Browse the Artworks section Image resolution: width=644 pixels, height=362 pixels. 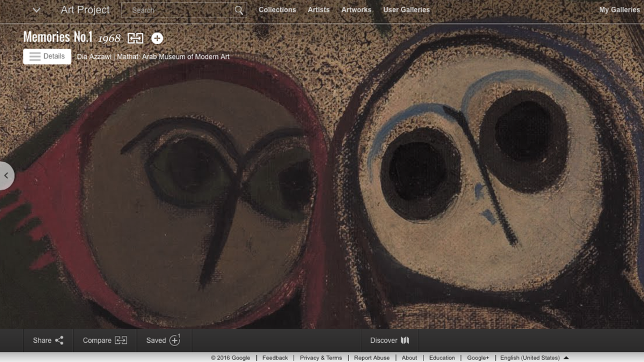(x=356, y=10)
